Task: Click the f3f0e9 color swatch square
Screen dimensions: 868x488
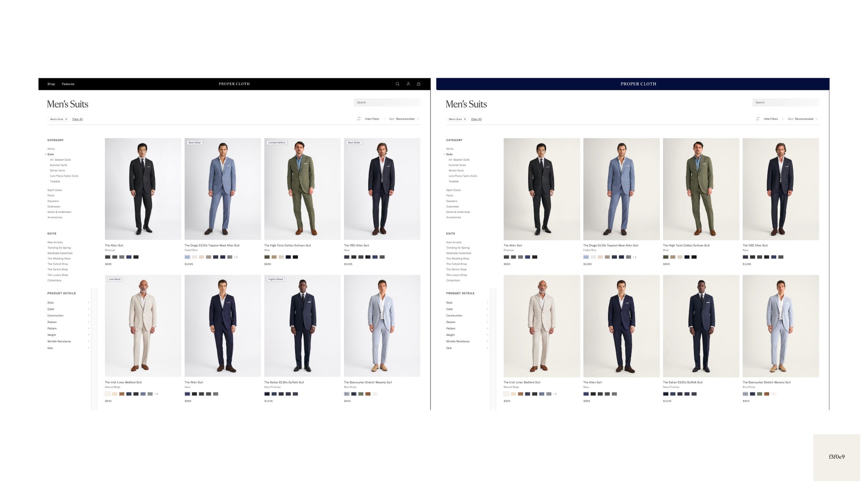Action: (836, 457)
